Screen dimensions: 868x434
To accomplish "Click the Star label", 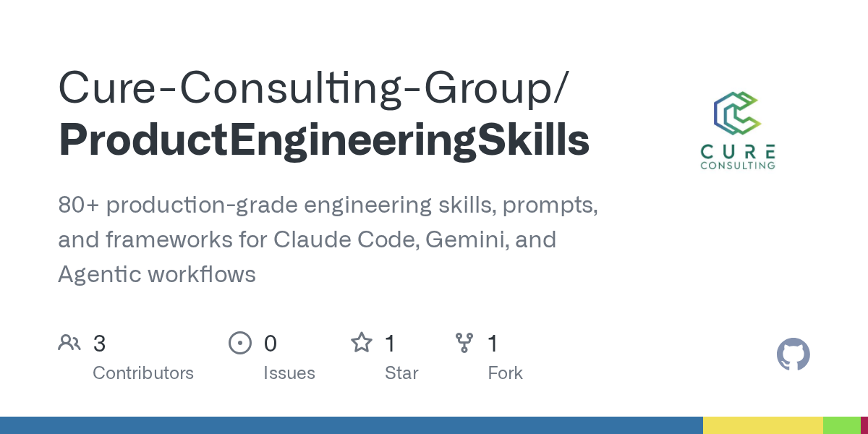I will pos(401,373).
